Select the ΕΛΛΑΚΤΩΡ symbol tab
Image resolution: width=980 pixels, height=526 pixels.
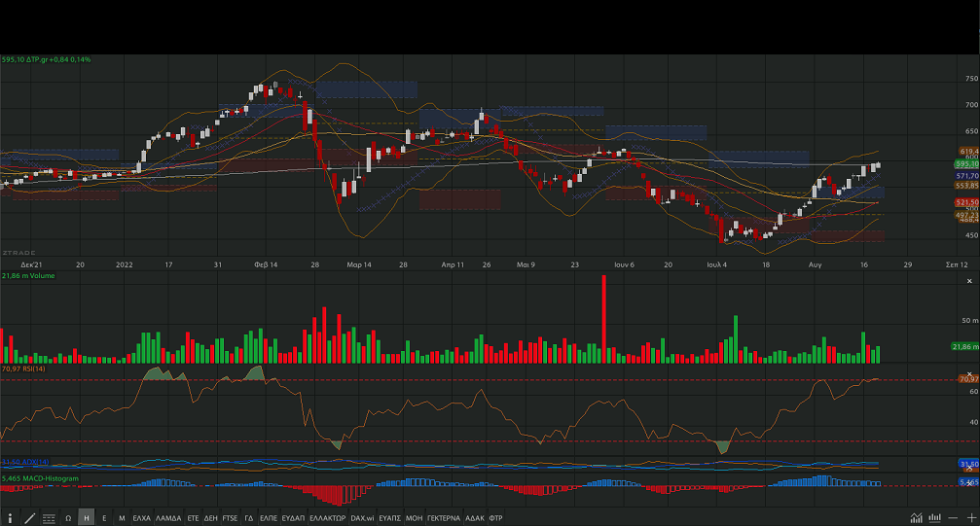pos(327,518)
